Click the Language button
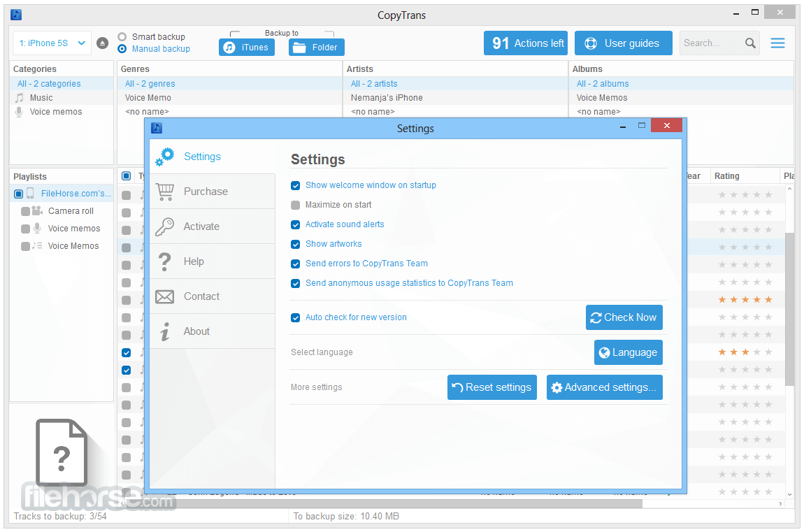 [x=628, y=352]
